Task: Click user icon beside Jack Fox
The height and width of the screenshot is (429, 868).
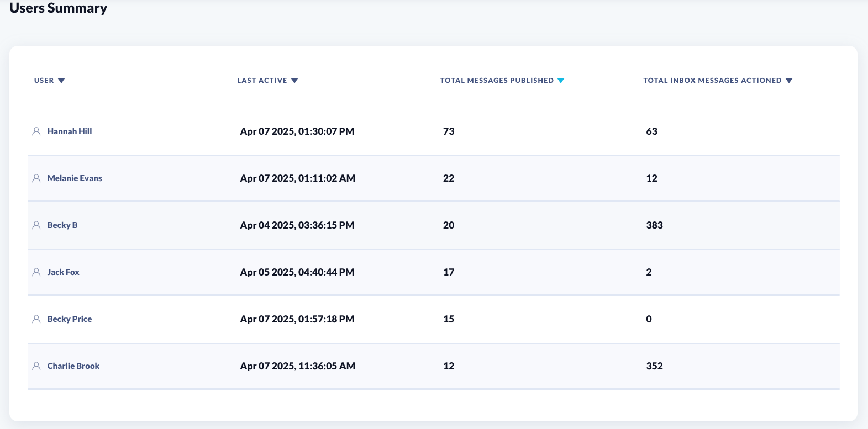Action: pos(36,272)
